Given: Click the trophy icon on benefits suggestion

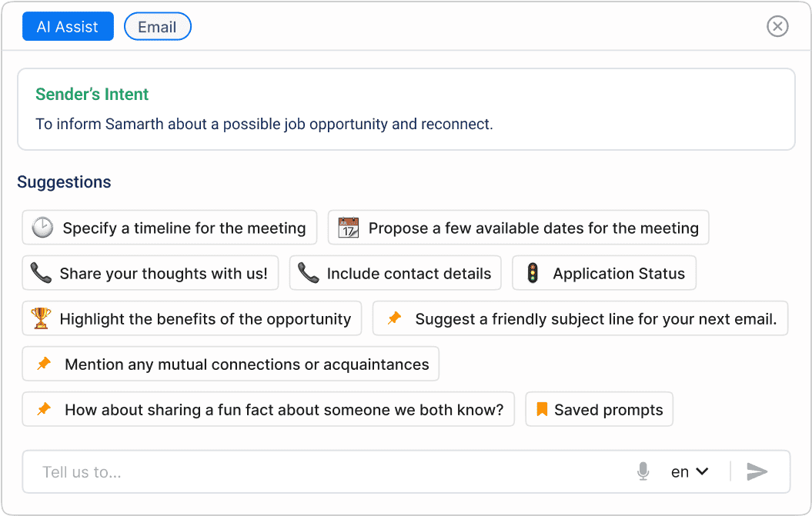Looking at the screenshot, I should [x=41, y=318].
